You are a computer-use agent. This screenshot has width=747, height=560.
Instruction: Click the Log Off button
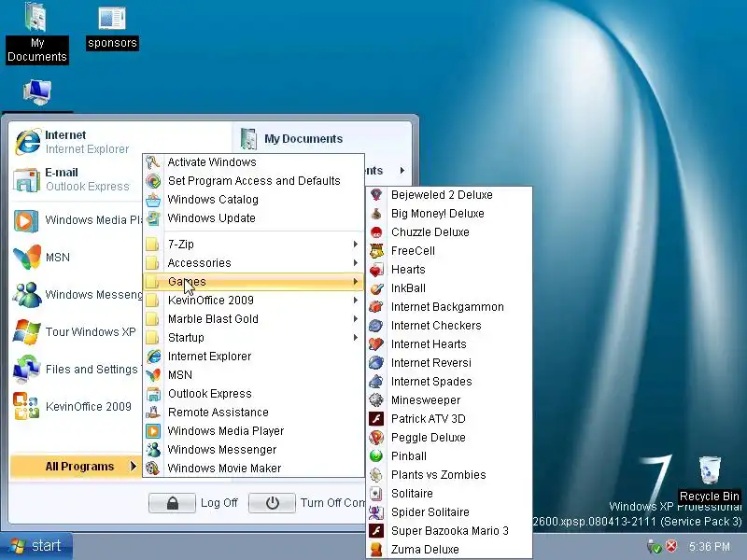click(x=193, y=503)
